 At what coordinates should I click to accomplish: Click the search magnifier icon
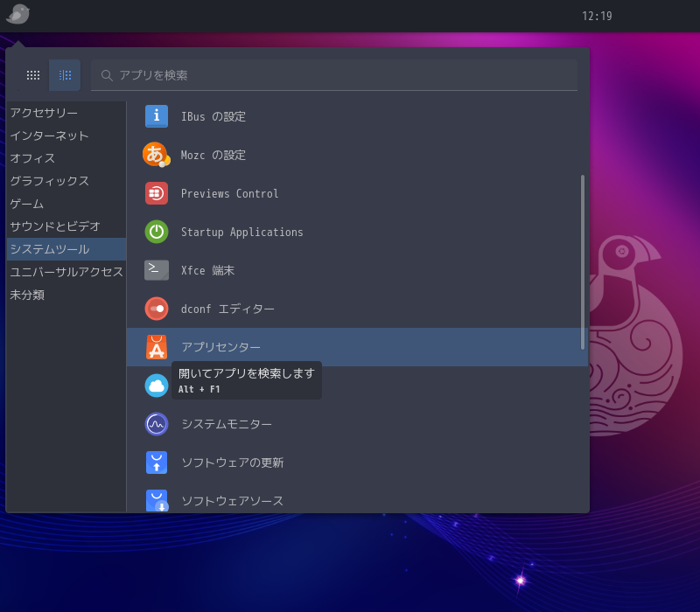tap(106, 75)
